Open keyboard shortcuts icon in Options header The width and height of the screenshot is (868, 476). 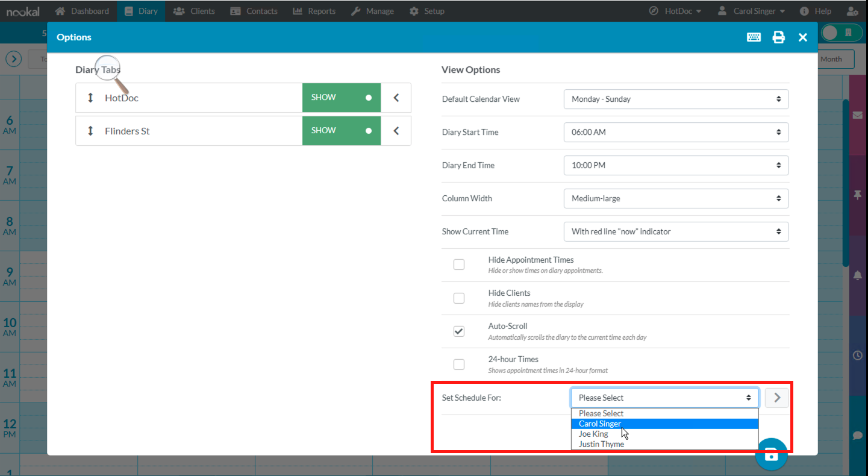pyautogui.click(x=754, y=37)
